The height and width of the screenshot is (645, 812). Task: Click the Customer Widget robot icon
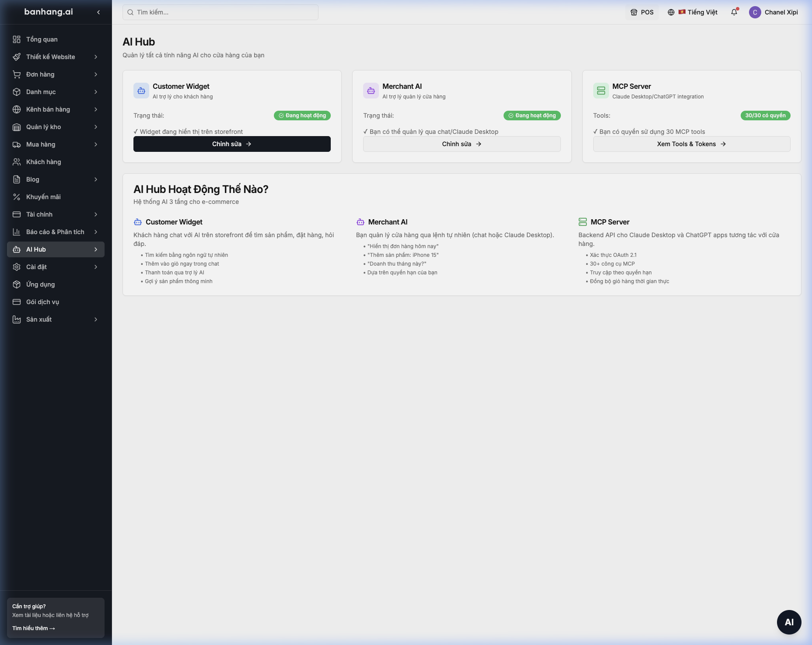point(141,91)
